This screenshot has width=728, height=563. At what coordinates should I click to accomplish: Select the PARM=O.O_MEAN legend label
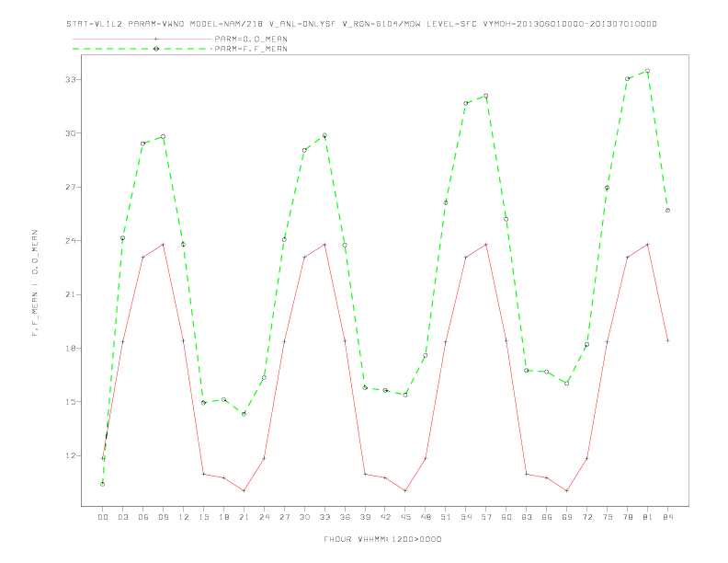tap(251, 39)
